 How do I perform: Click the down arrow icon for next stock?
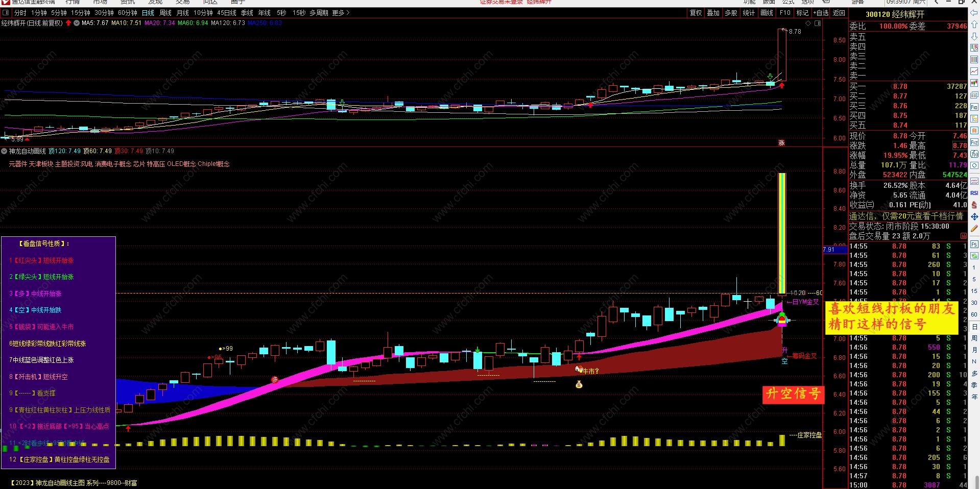(x=974, y=36)
